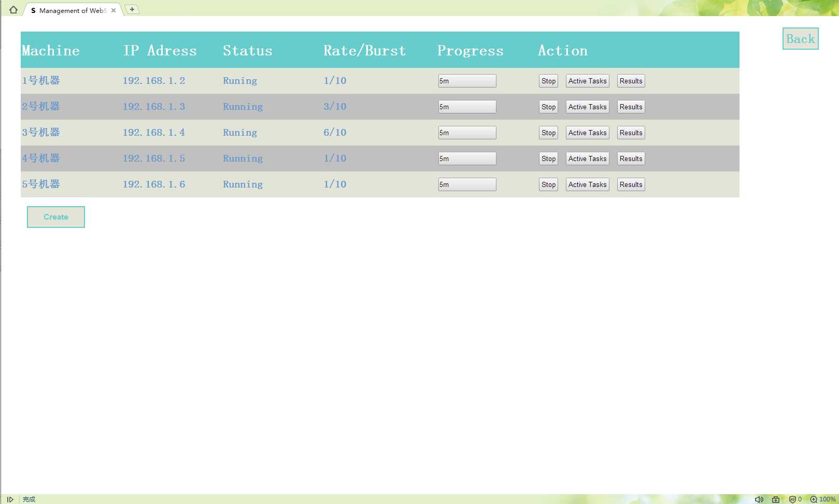Open Active Tasks for 192.168.1.3
The width and height of the screenshot is (839, 504).
pyautogui.click(x=587, y=107)
